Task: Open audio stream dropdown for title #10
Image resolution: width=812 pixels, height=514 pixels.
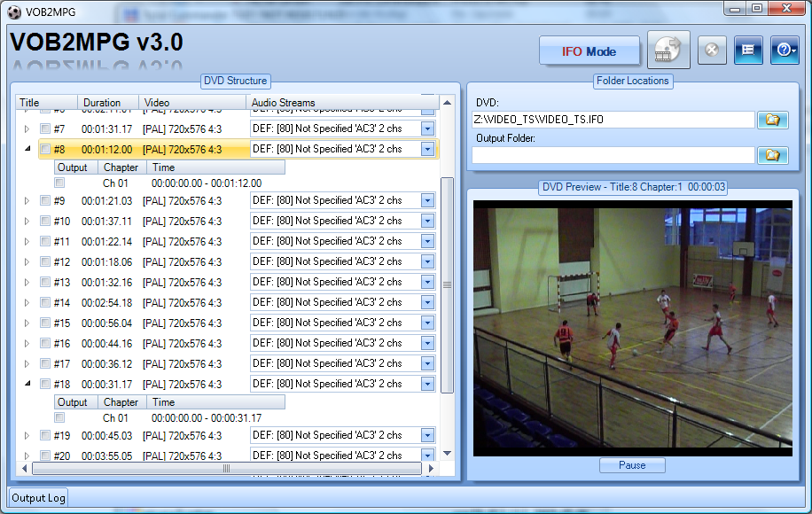Action: (x=428, y=221)
